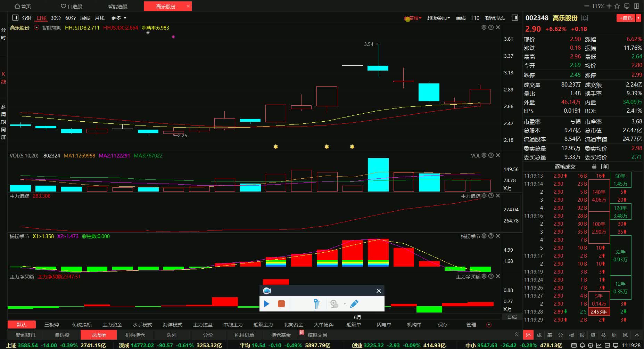This screenshot has height=349, width=644.
Task: Open 智能形态 feature
Action: click(x=495, y=18)
